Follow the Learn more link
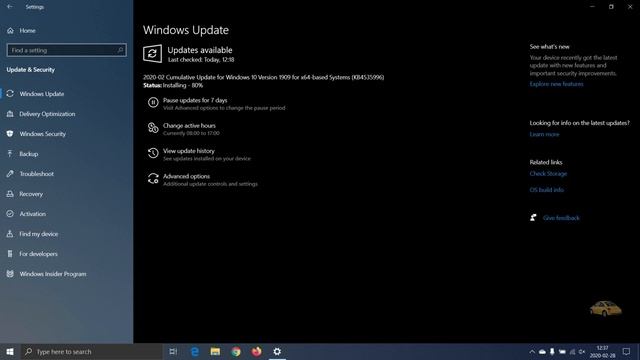The width and height of the screenshot is (640, 360). (x=544, y=134)
